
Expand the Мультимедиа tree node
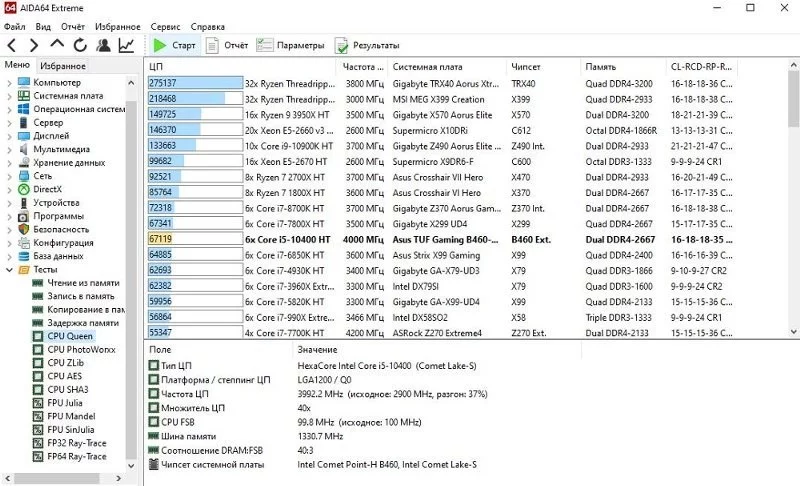point(9,149)
